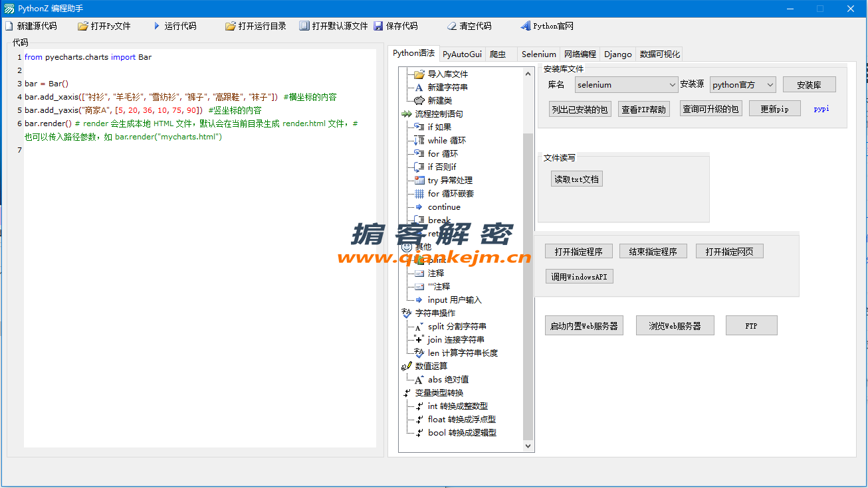Select the 新建类 tree item
868x488 pixels.
pos(439,100)
